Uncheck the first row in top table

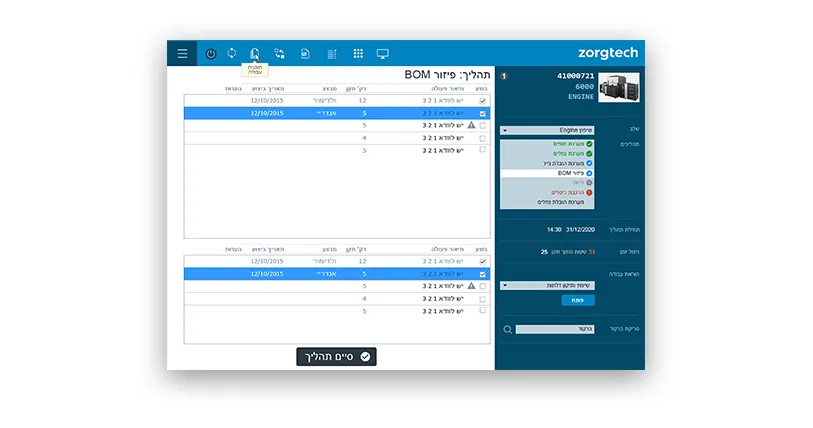[x=483, y=101]
